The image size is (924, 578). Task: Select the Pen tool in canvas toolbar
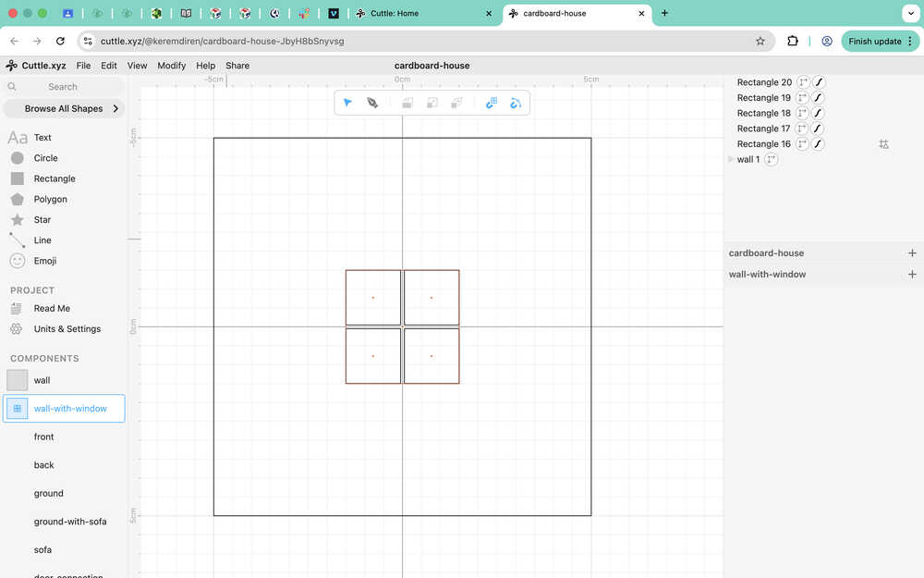[372, 103]
